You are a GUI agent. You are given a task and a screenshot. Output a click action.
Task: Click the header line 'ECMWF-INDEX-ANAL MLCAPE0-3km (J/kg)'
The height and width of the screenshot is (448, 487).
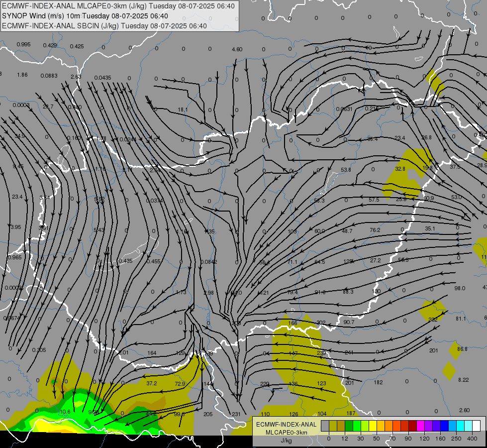(x=118, y=6)
